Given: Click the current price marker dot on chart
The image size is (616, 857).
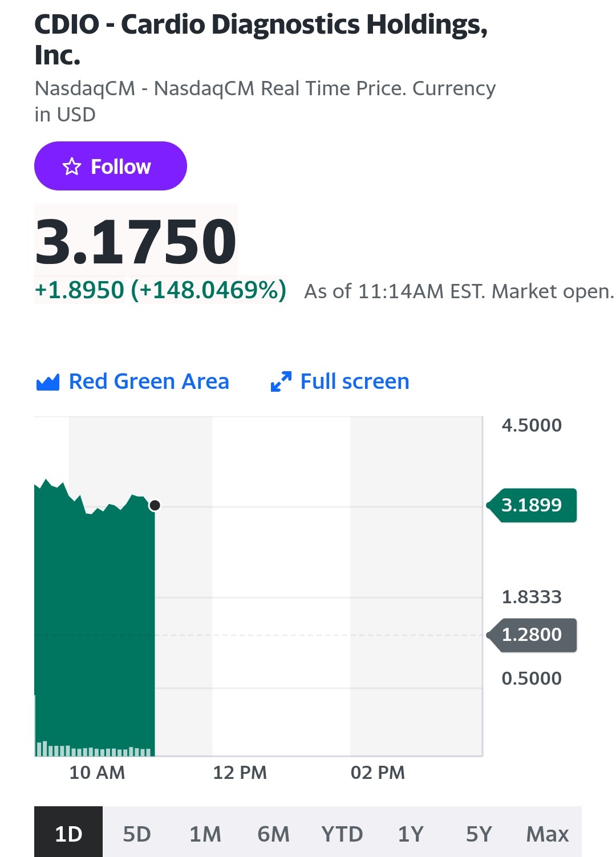Looking at the screenshot, I should (155, 505).
